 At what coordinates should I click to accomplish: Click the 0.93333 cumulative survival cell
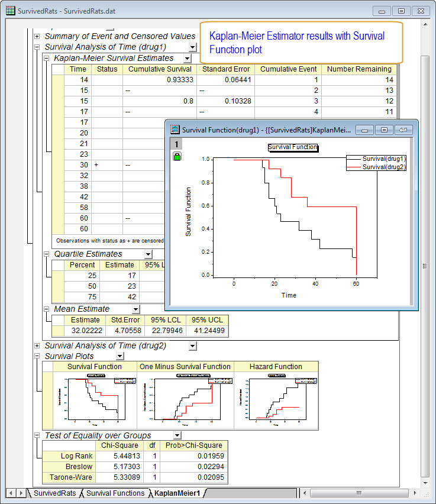[x=160, y=80]
